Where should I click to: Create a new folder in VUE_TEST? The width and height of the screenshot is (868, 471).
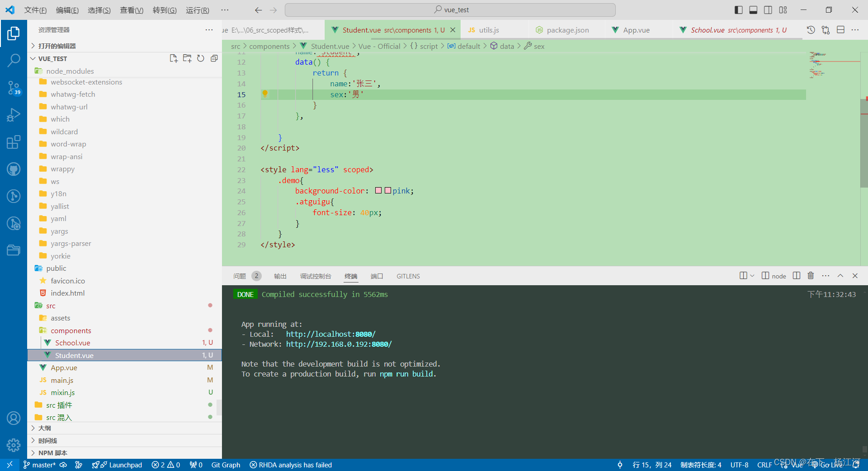187,58
